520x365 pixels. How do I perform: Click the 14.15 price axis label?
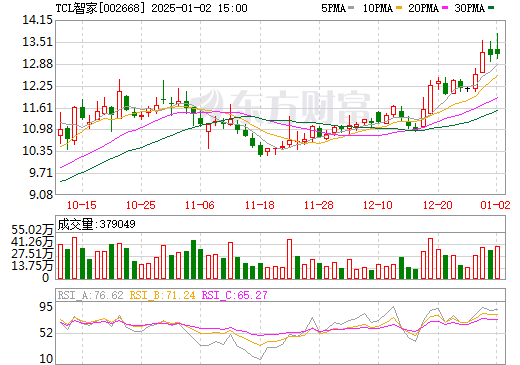coord(37,20)
